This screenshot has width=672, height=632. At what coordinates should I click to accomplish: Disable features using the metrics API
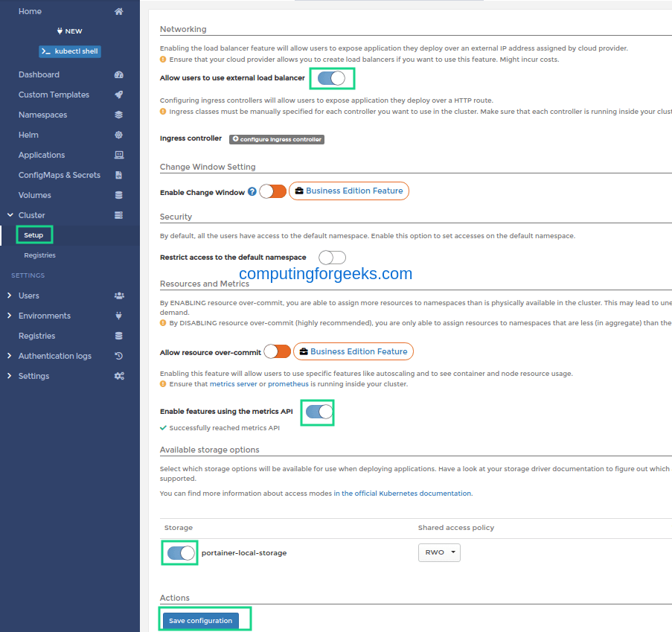[317, 411]
